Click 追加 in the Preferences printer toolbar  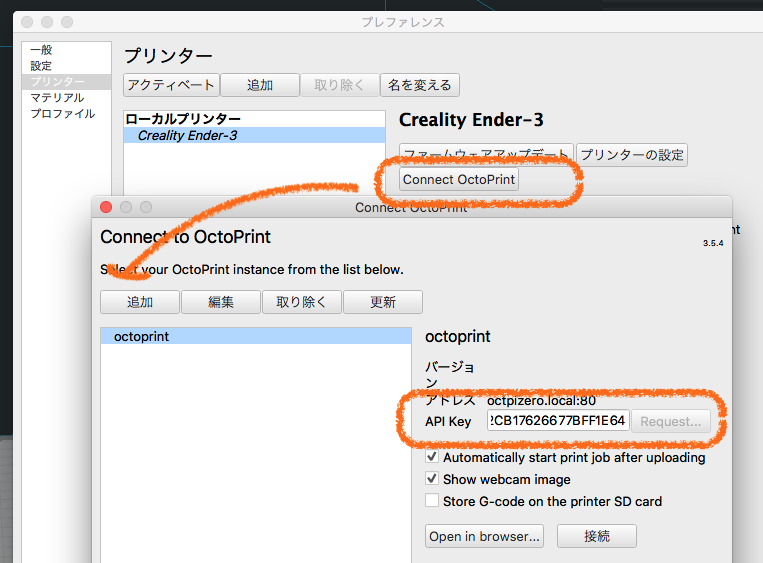(260, 85)
